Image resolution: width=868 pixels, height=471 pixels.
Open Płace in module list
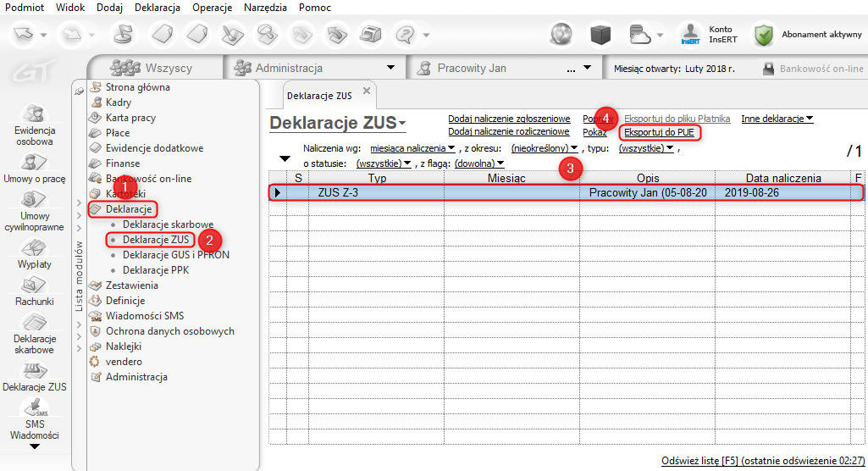(118, 133)
